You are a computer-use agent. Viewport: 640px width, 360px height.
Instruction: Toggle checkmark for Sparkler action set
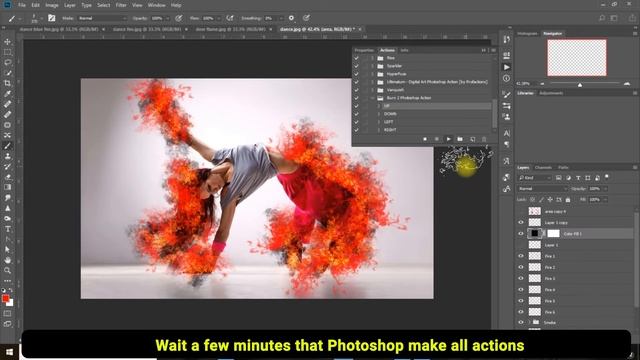(x=356, y=66)
